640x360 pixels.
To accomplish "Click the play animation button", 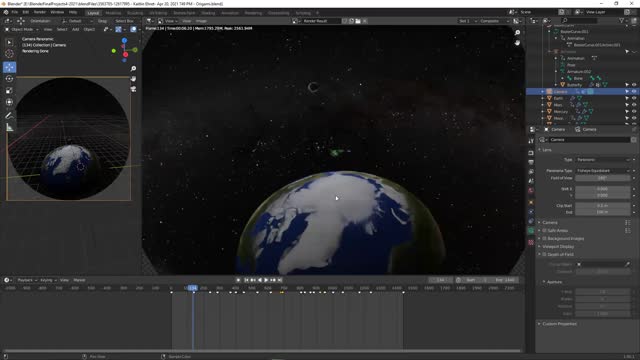I will (266, 280).
